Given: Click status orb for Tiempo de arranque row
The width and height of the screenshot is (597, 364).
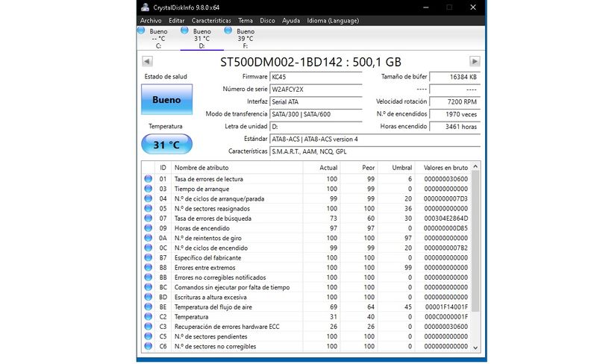Looking at the screenshot, I should pyautogui.click(x=148, y=189).
